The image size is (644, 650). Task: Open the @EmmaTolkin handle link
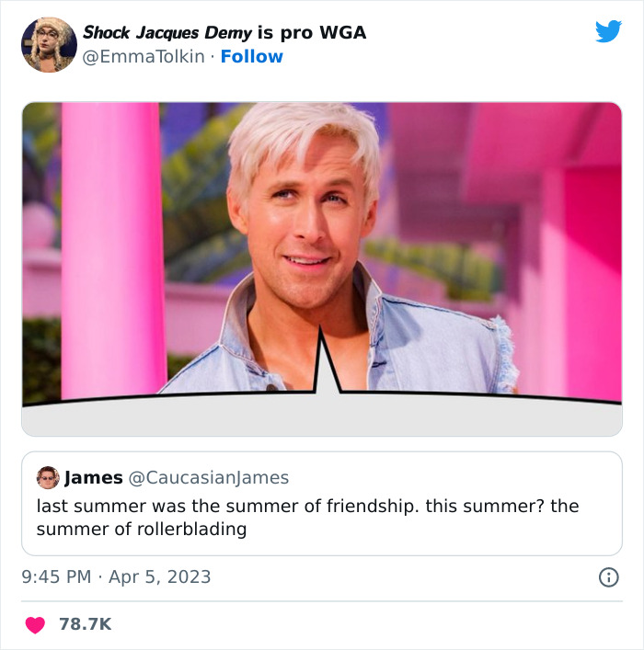(x=144, y=56)
